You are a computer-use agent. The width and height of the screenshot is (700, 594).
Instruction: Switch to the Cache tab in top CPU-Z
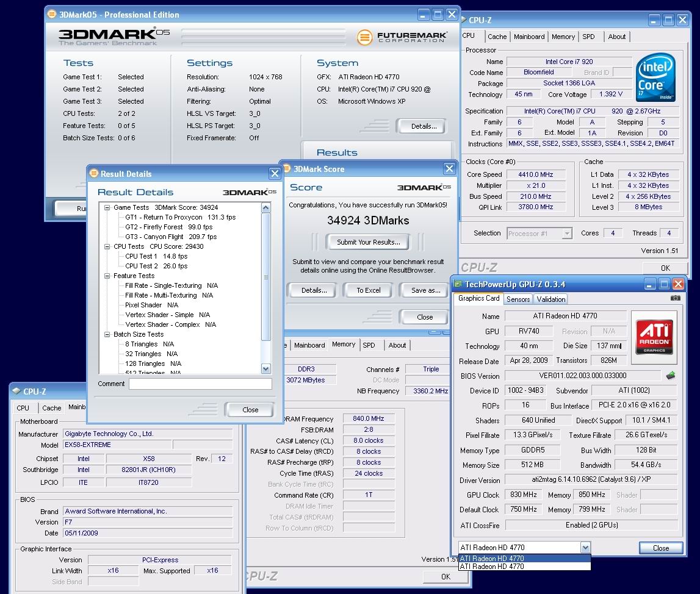click(x=497, y=37)
